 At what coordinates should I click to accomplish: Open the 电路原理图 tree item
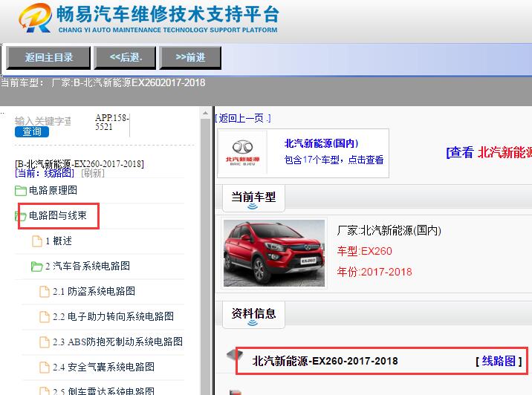tap(53, 190)
